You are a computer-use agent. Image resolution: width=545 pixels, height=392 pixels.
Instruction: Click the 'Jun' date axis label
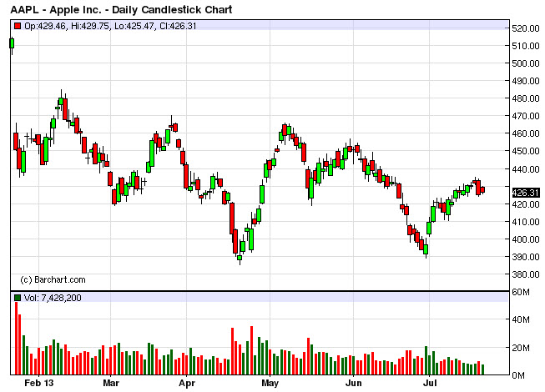[354, 383]
